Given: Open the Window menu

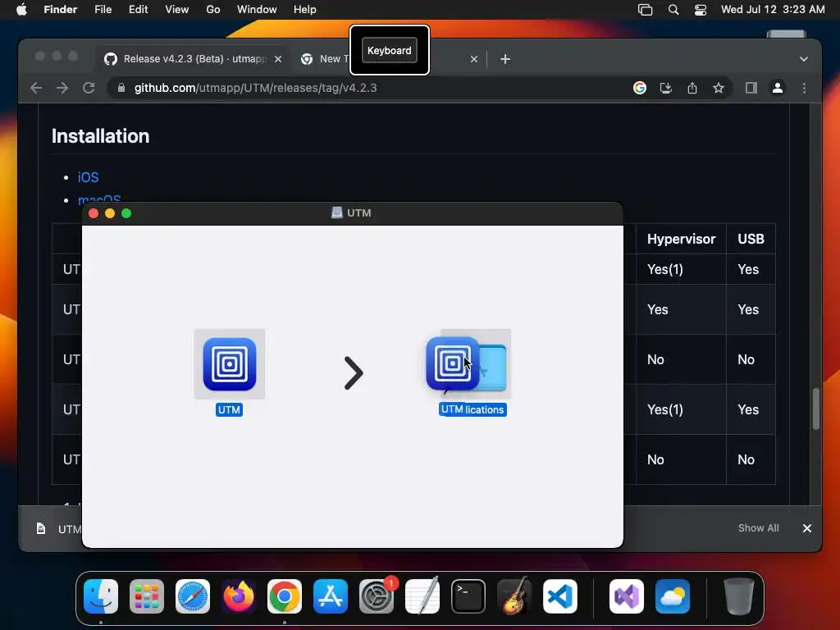Looking at the screenshot, I should point(257,9).
